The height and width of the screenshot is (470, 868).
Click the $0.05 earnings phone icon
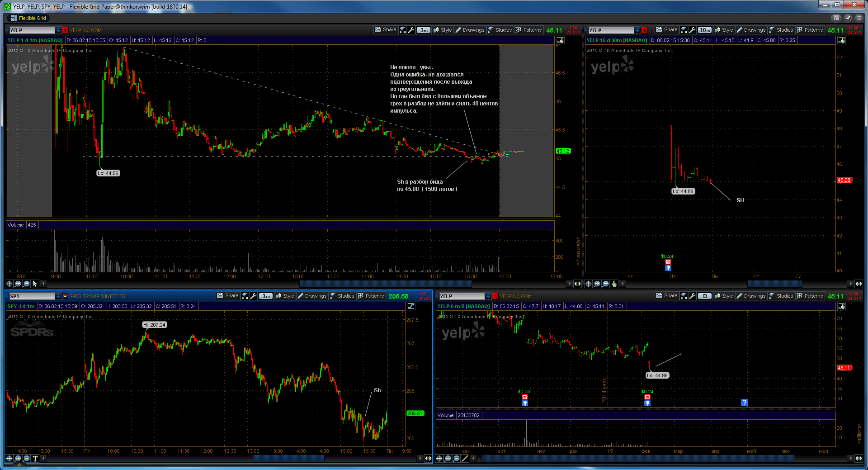tap(525, 397)
